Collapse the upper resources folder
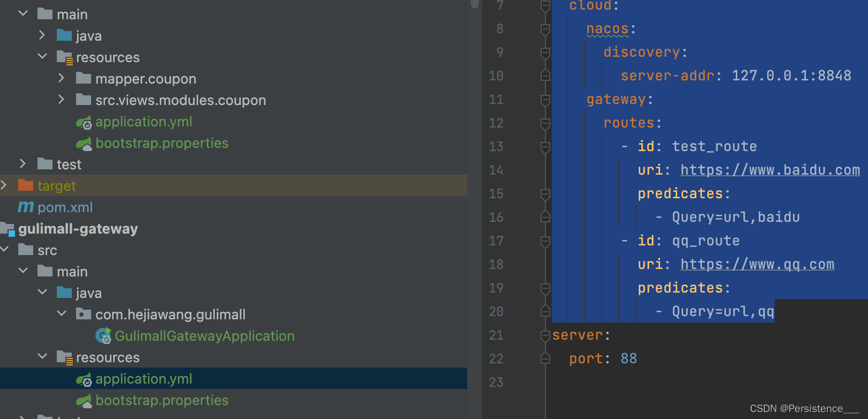 [x=42, y=56]
